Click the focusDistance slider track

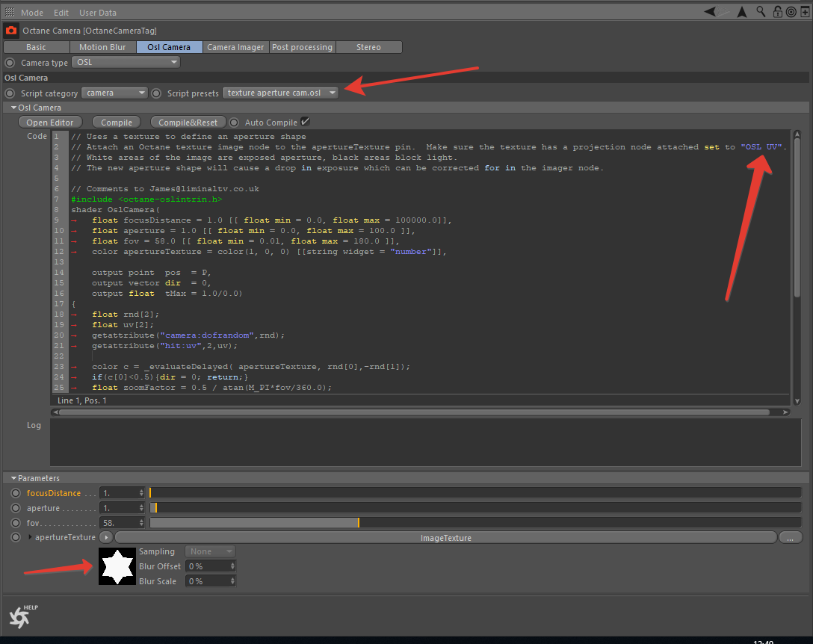pos(475,493)
